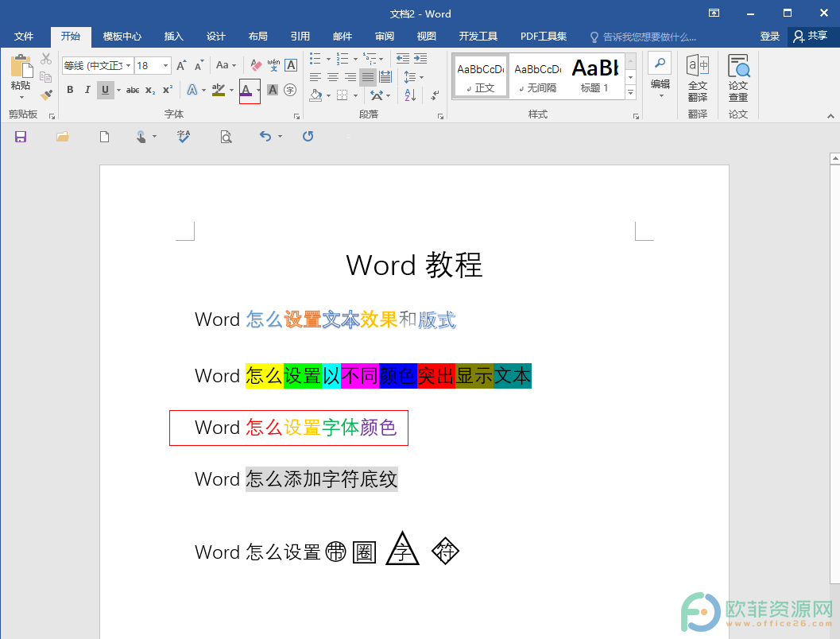840x639 pixels.
Task: Click the line spacing icon
Action: [410, 77]
